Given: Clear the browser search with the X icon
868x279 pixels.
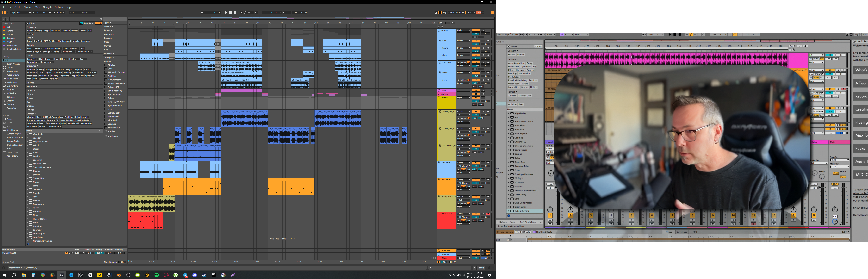Looking at the screenshot, I should point(100,19).
